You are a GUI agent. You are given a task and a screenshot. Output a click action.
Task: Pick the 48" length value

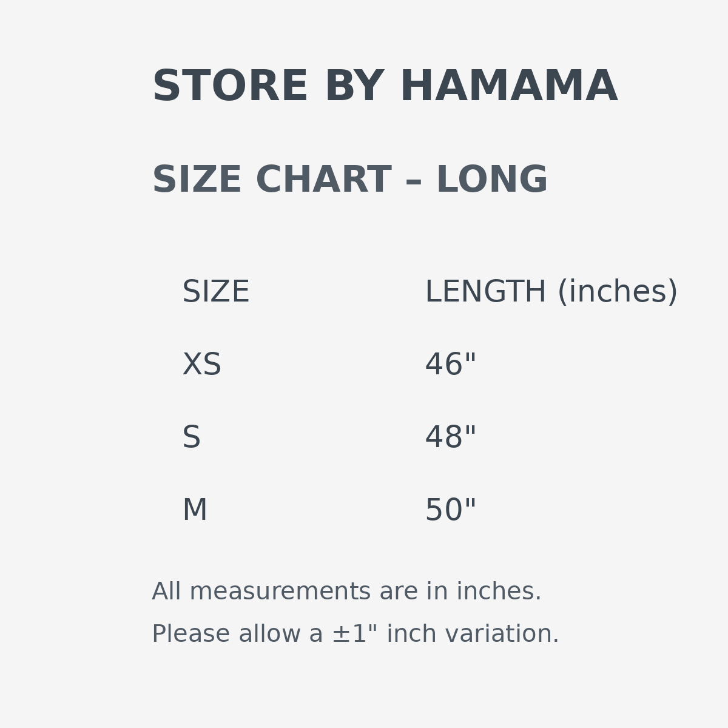coord(450,438)
